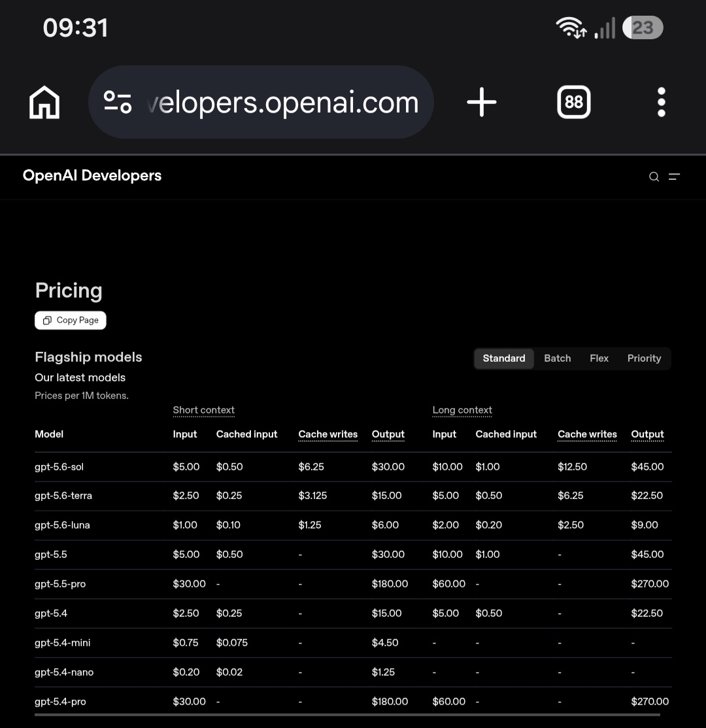Click the Copy Page button

(71, 321)
